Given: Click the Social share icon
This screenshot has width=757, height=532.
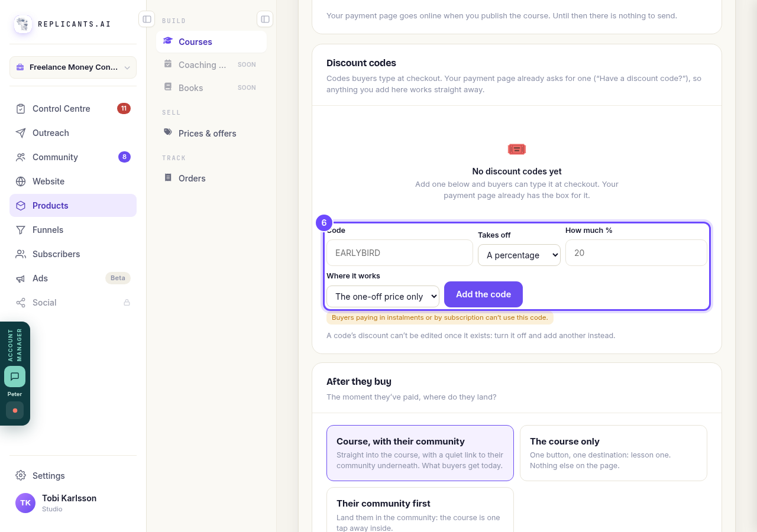Looking at the screenshot, I should [21, 303].
